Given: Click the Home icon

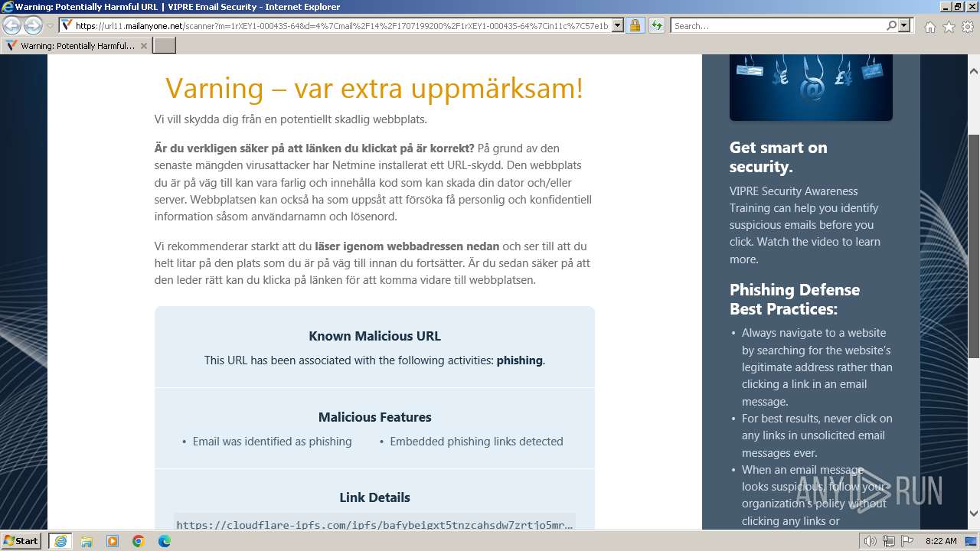Looking at the screenshot, I should pos(929,27).
